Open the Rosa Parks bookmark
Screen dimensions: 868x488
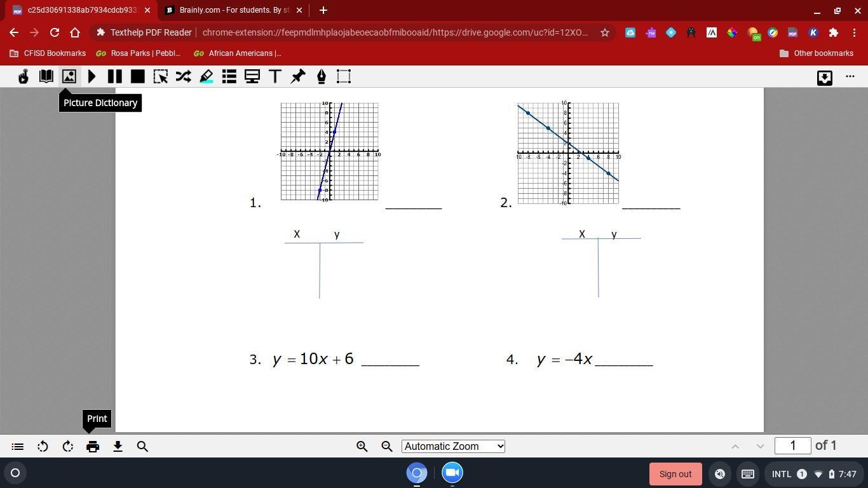tap(138, 53)
